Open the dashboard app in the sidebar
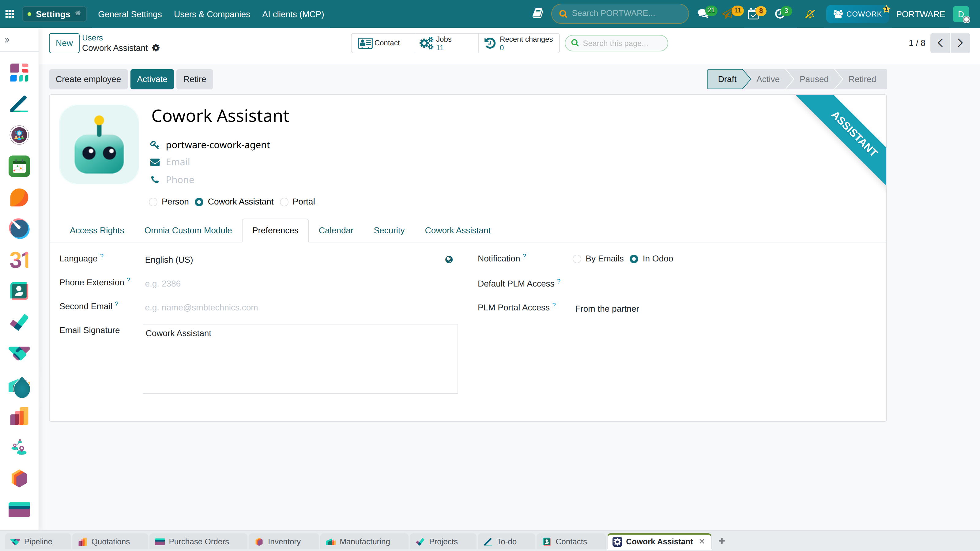The image size is (980, 551). [19, 73]
